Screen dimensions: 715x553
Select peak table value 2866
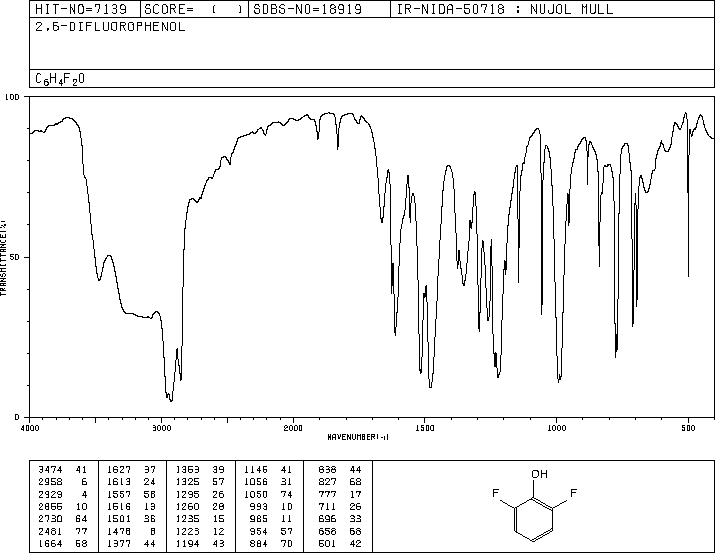50,506
